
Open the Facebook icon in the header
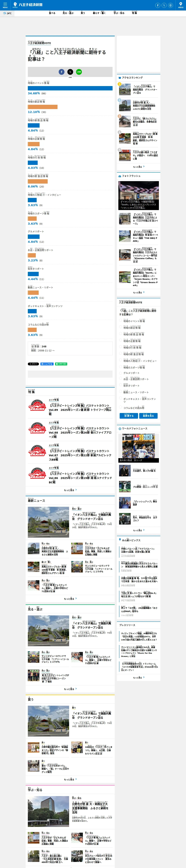point(158,5)
